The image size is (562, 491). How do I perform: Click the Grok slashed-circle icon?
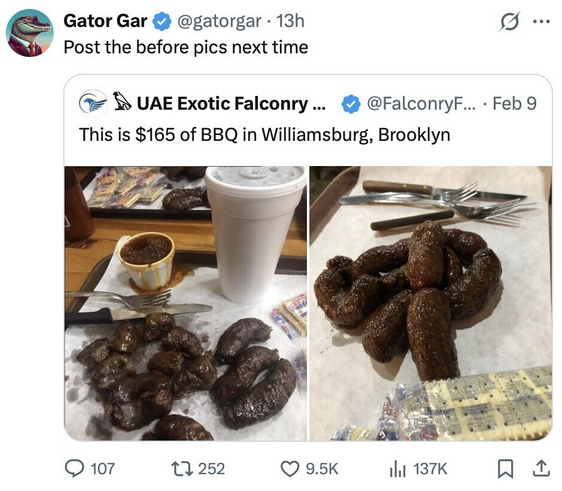(x=510, y=22)
